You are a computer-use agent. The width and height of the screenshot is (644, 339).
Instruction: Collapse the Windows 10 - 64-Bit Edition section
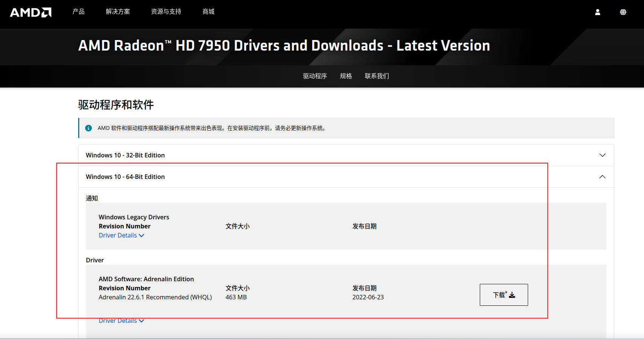(x=346, y=177)
